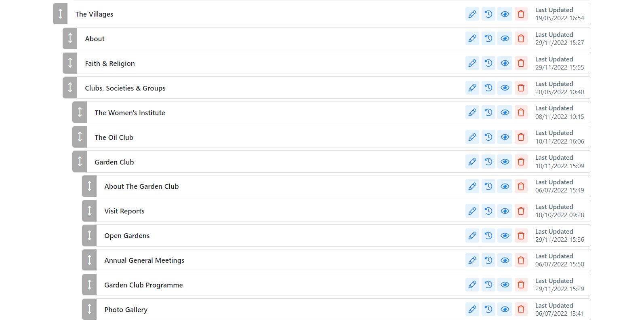644x321 pixels.
Task: Delete the Visit Reports page
Action: [x=521, y=211]
